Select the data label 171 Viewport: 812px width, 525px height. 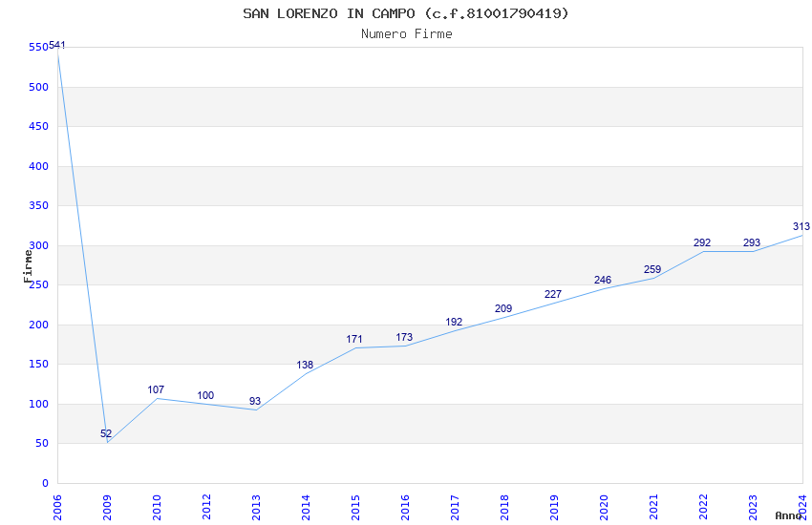point(354,339)
